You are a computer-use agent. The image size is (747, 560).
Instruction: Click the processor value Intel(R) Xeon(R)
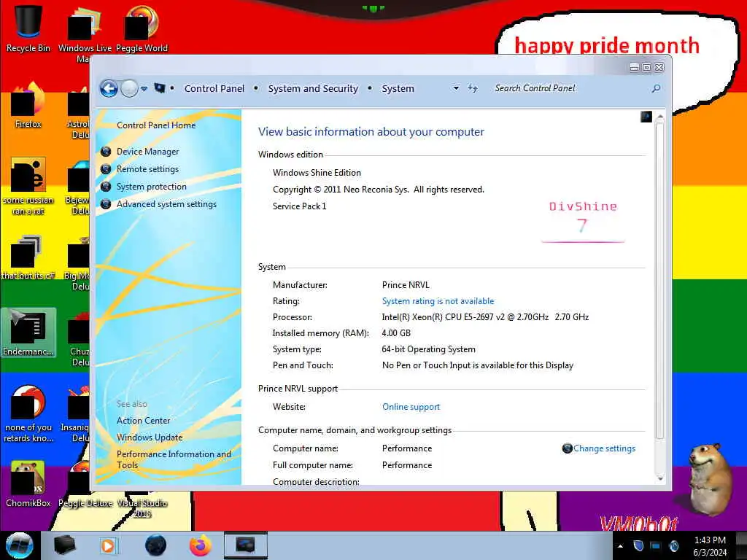pyautogui.click(x=485, y=317)
